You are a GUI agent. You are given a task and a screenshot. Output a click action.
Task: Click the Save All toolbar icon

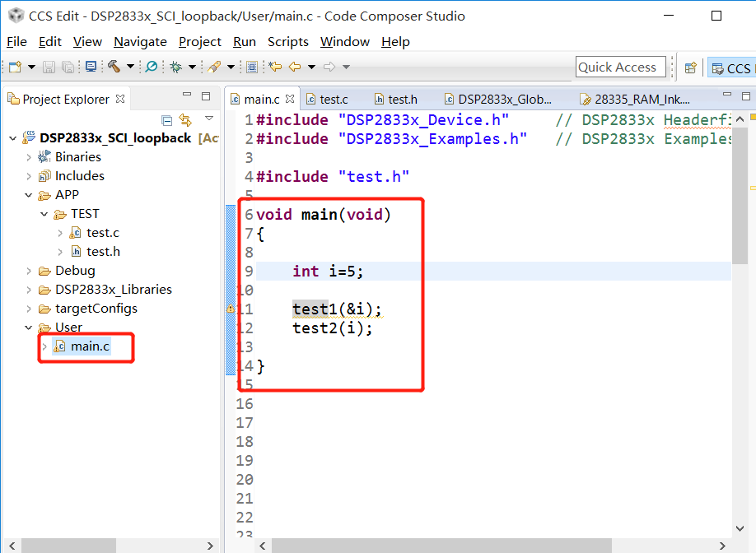coord(68,67)
